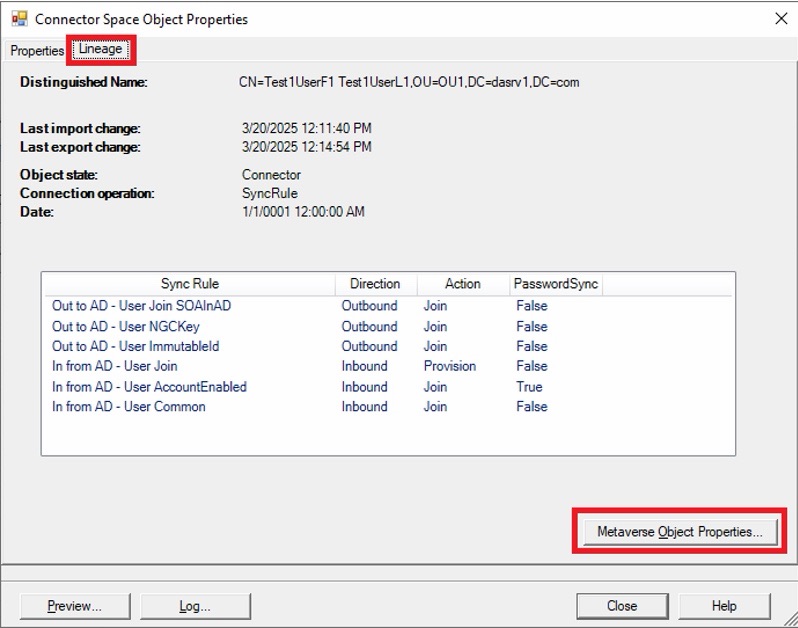Screen dimensions: 798x628
Task: Switch to the Properties tab
Action: (x=37, y=51)
